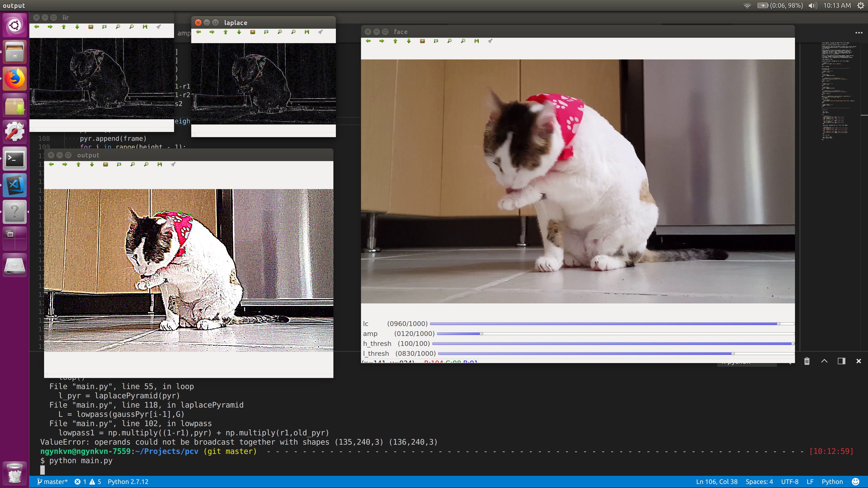Open Firefox from the Ubuntu launcher
Screen dimensions: 868x488
click(14, 78)
